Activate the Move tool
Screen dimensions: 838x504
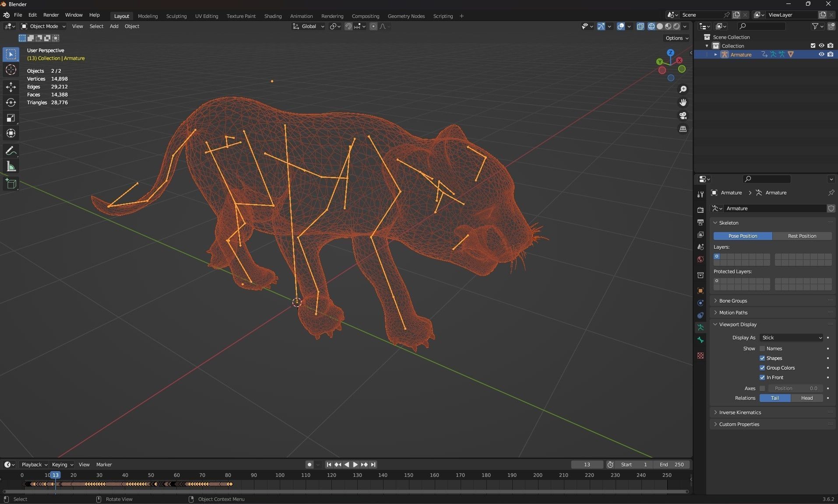coord(11,87)
